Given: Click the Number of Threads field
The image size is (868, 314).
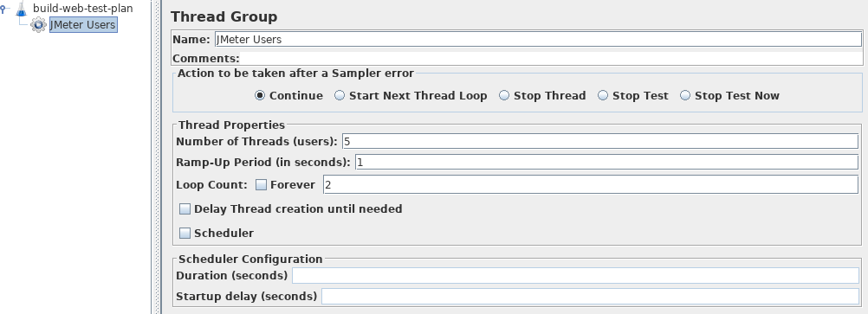Looking at the screenshot, I should (x=600, y=142).
